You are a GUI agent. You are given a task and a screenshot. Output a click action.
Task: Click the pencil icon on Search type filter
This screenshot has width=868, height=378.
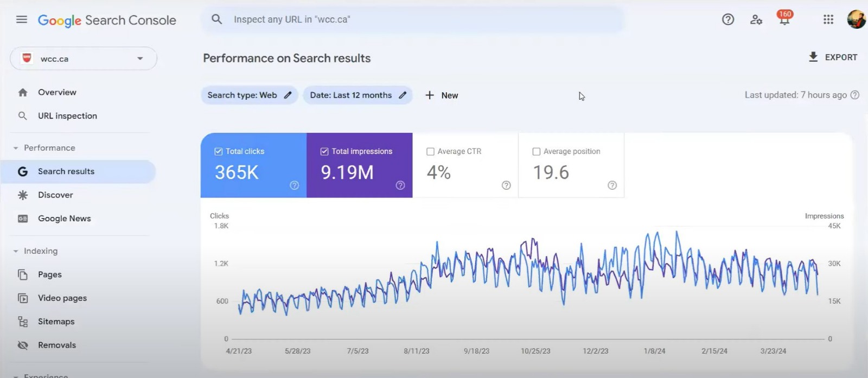click(x=288, y=95)
